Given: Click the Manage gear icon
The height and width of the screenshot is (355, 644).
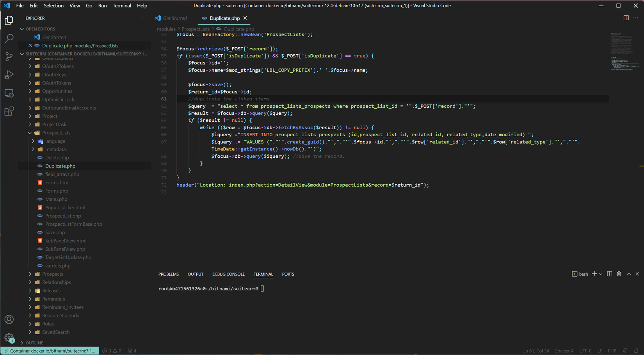Looking at the screenshot, I should 9,337.
